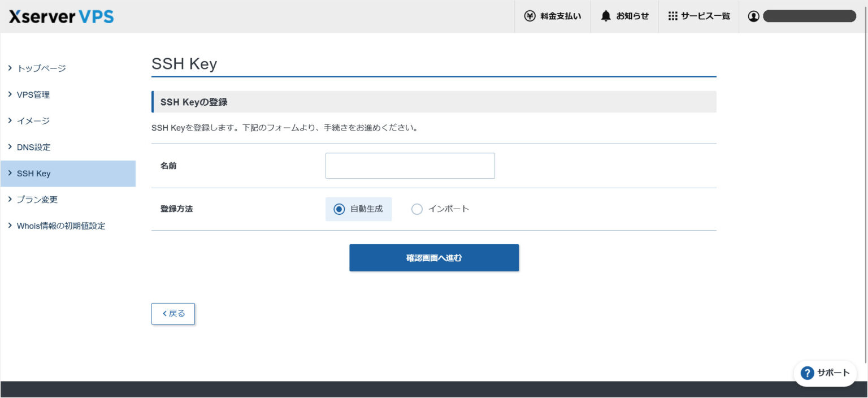Click the chevron next to VPS管理
The image size is (868, 398).
pyautogui.click(x=10, y=94)
